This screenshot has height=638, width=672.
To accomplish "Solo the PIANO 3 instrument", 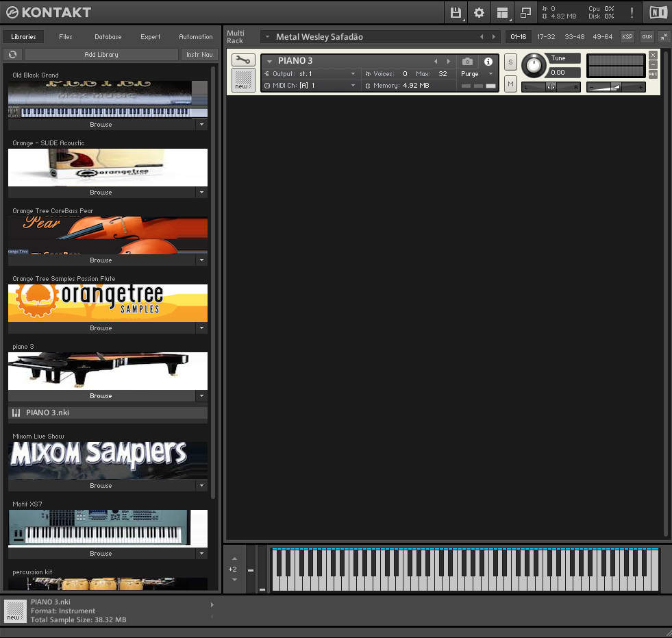I will (510, 62).
